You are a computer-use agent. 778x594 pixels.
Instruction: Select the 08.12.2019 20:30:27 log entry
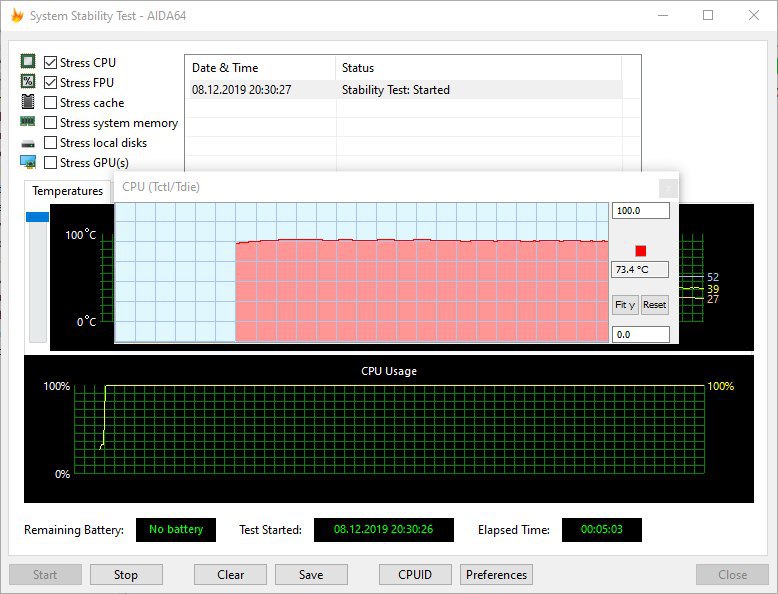[404, 90]
